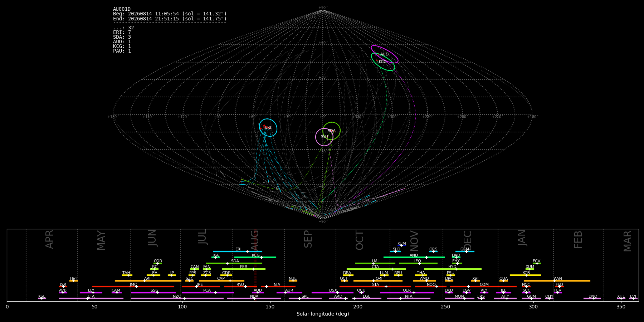Click the STA shower red bar

click(375, 287)
